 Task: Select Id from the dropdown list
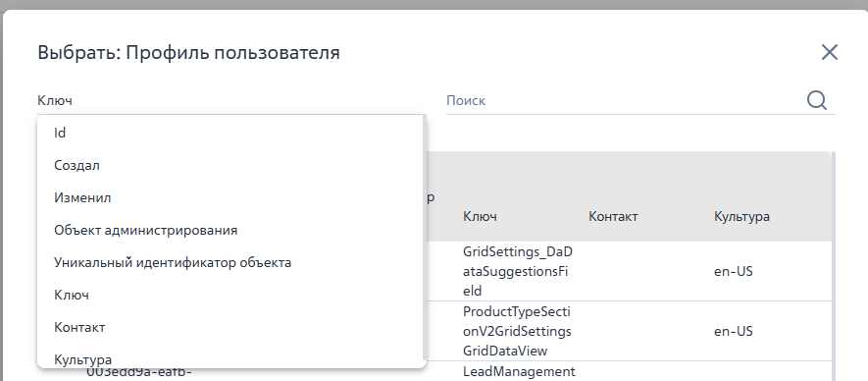[x=230, y=133]
